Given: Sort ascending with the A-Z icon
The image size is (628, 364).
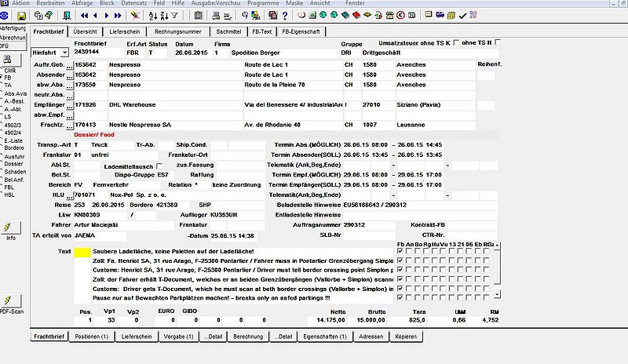Looking at the screenshot, I should coord(153,16).
